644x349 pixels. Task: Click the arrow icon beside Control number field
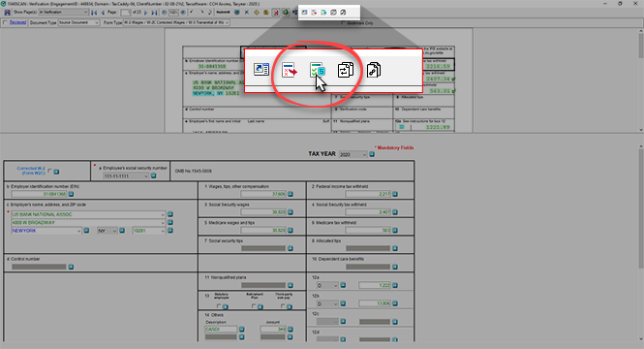pos(71,267)
